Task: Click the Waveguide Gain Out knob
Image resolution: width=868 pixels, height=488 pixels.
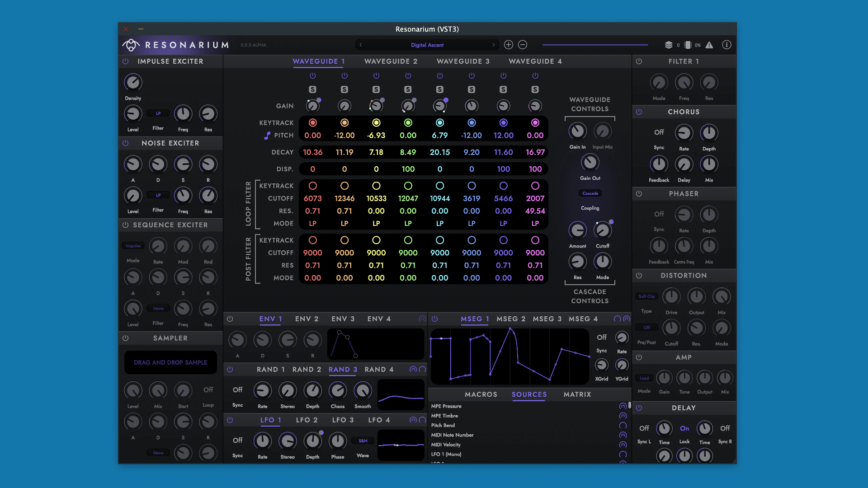Action: pyautogui.click(x=590, y=162)
